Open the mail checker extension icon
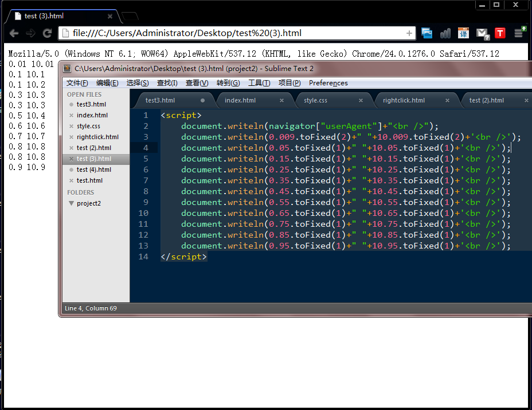This screenshot has height=410, width=532. point(483,34)
